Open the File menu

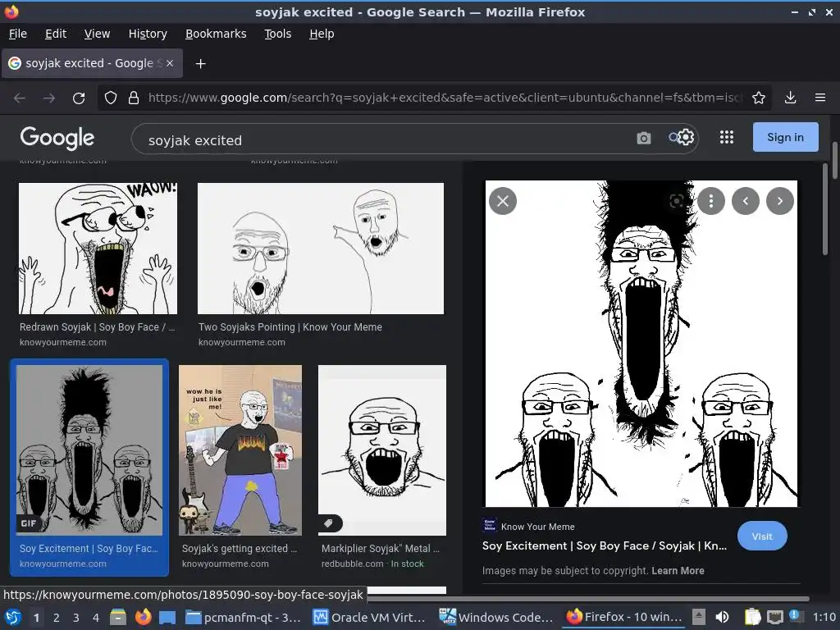point(18,34)
